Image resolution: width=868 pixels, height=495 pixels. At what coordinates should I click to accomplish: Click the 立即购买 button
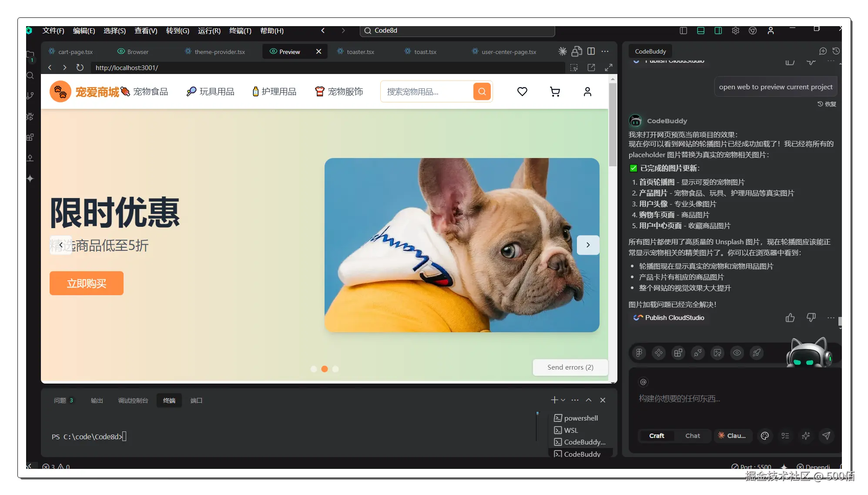[87, 283]
